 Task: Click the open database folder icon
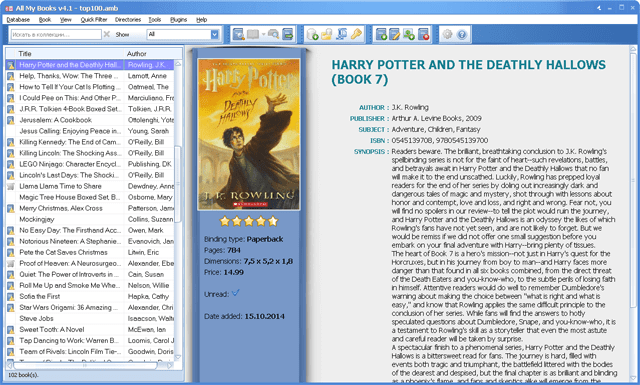[x=327, y=35]
